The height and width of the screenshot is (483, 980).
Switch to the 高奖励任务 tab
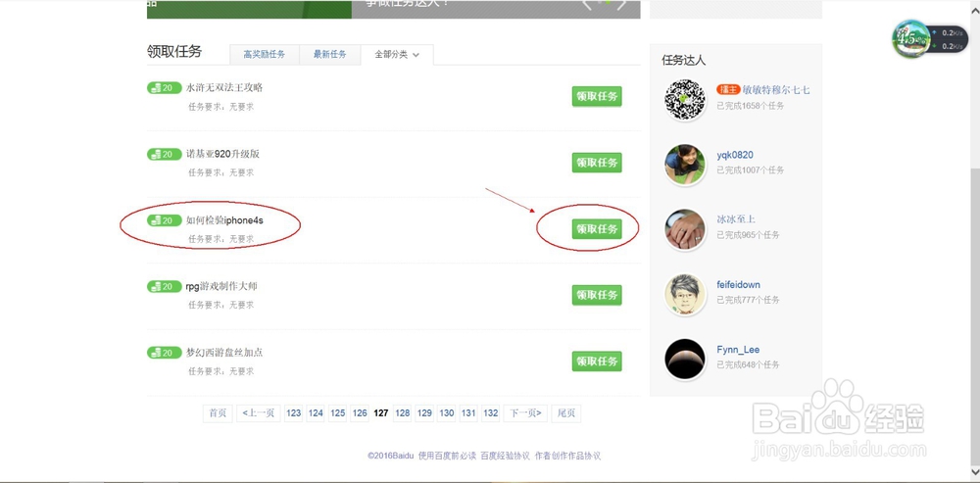click(x=265, y=54)
